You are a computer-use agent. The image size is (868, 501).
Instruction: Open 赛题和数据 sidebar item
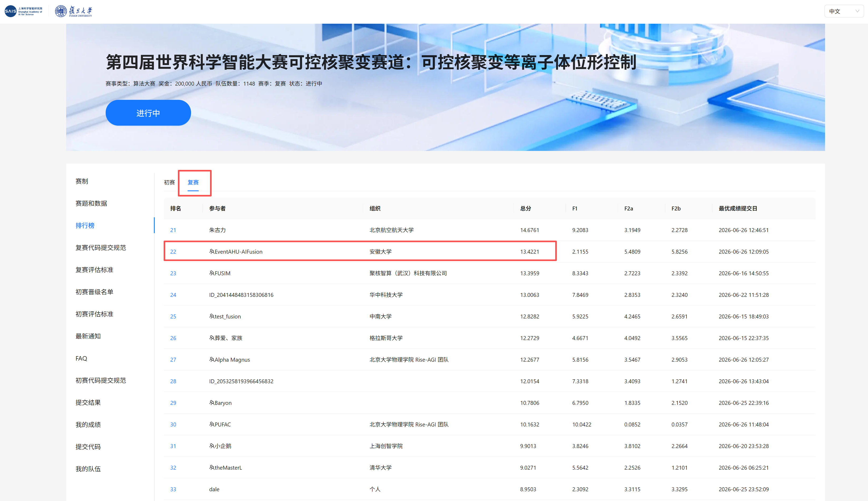point(91,203)
